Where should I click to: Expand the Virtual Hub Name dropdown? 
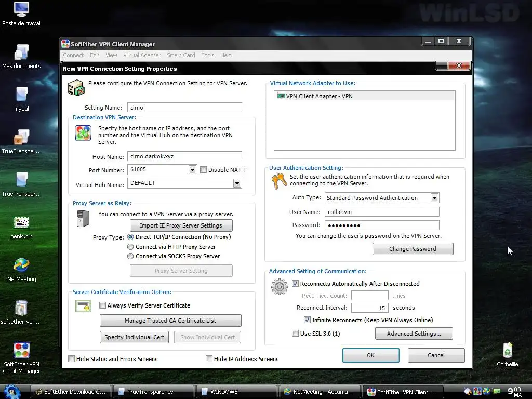237,183
